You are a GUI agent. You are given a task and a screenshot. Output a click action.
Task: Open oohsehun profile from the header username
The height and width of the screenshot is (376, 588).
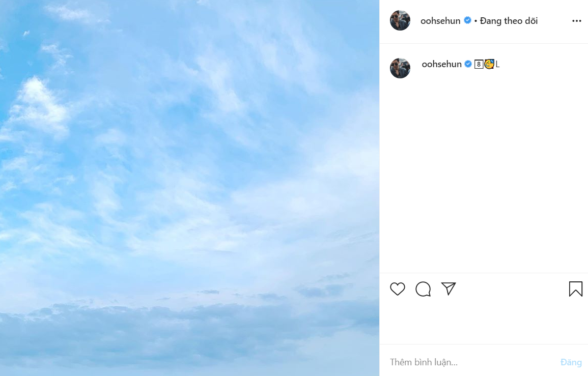pos(440,21)
